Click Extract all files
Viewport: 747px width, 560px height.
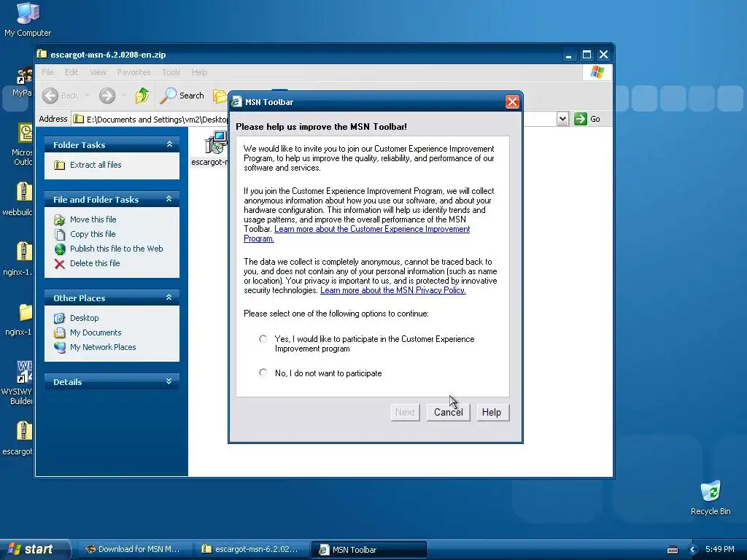coord(96,165)
